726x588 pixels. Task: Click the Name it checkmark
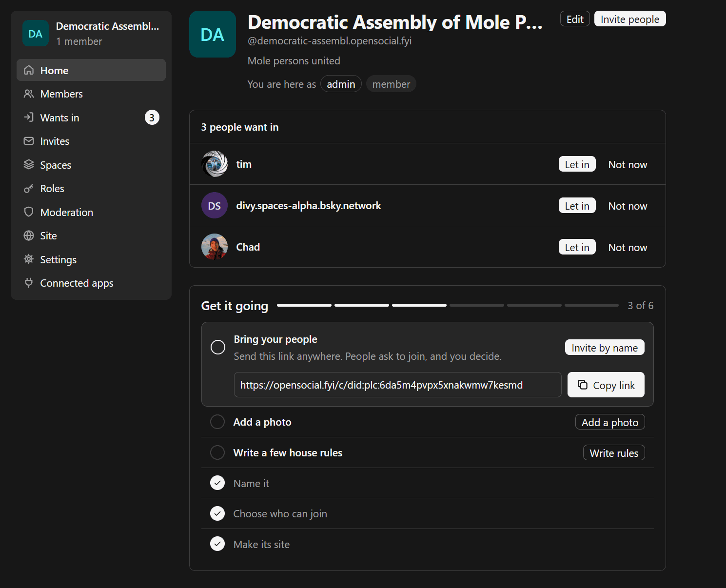(217, 483)
